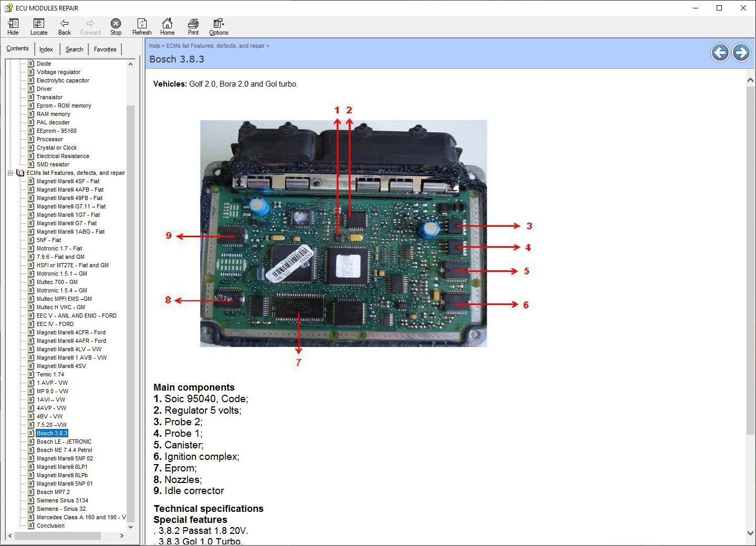Open the Driver topic
Viewport: 756px width, 546px height.
pyautogui.click(x=44, y=89)
